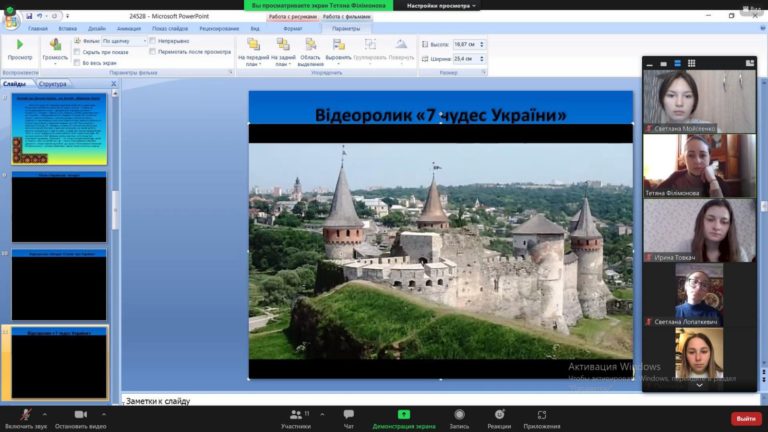Switch video panel to grid view
This screenshot has height=432, width=768.
[x=691, y=63]
